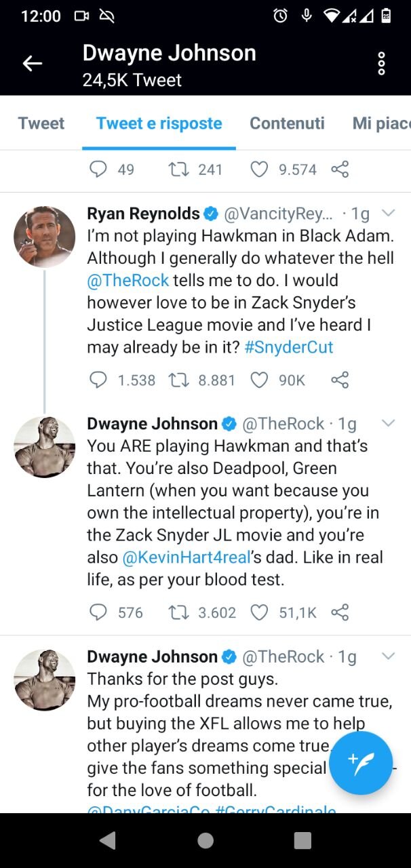The width and height of the screenshot is (411, 868).
Task: Reply to Dwayne Johnson's Hawkman tweet
Action: coord(98,612)
